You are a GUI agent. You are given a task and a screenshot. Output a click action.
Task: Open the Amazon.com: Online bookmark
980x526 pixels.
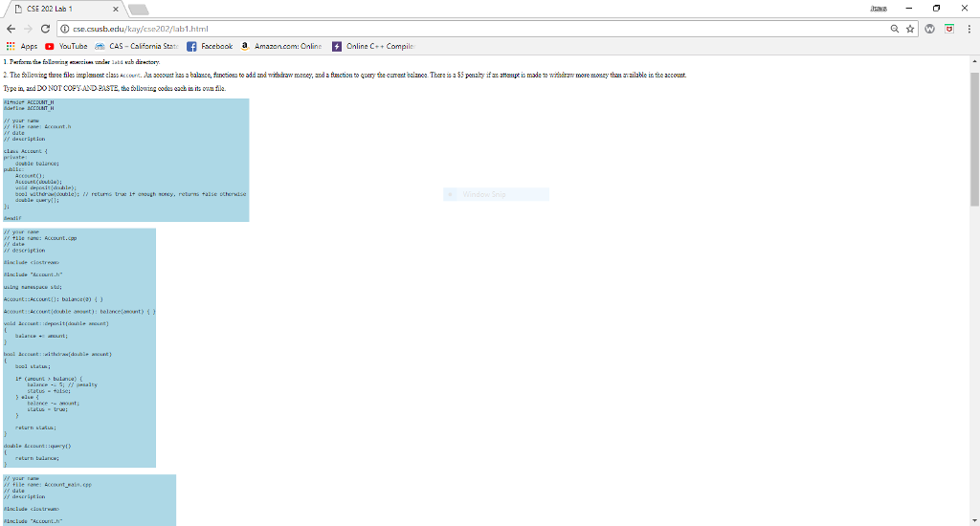pyautogui.click(x=282, y=46)
